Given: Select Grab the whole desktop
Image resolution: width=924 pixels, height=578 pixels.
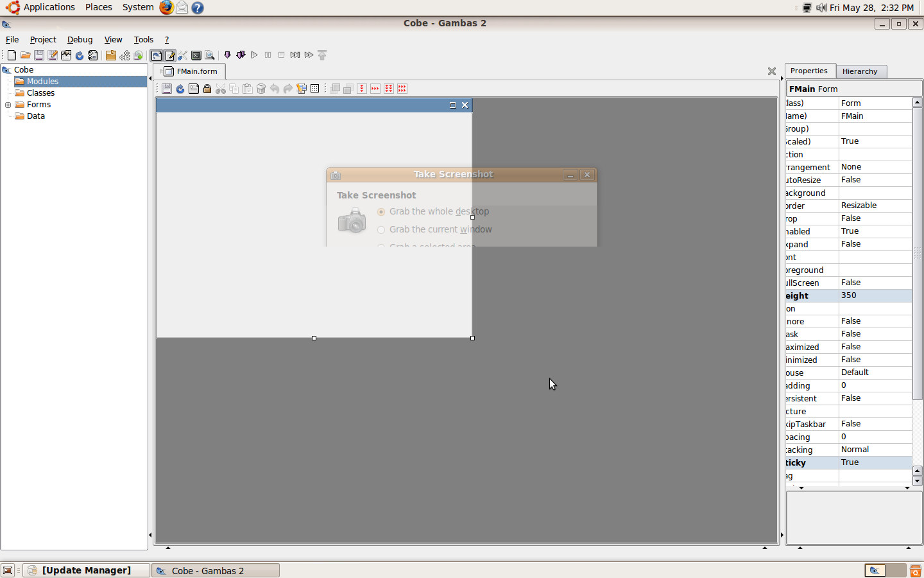Looking at the screenshot, I should (381, 211).
